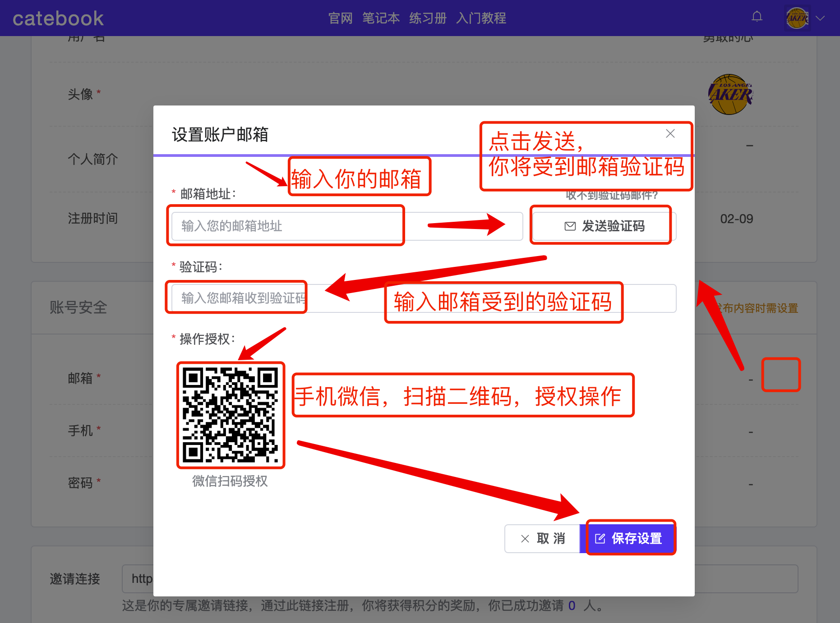Click the 保存设置 button
The width and height of the screenshot is (840, 623).
[628, 538]
